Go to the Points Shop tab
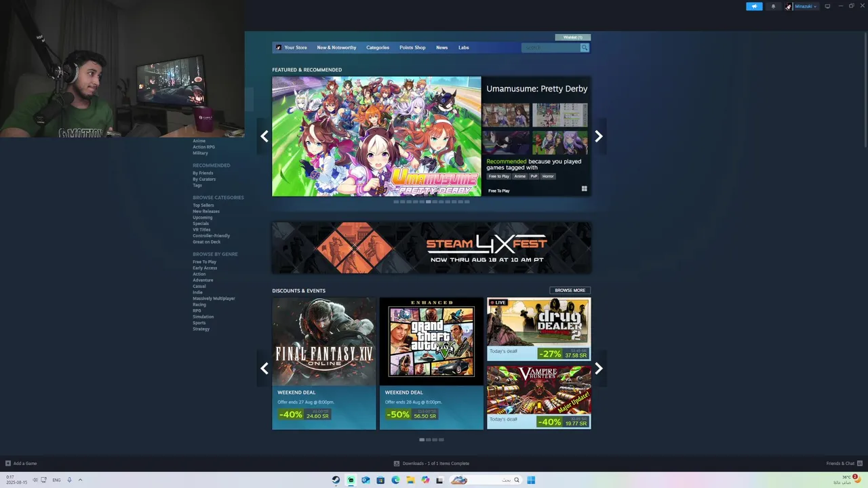Image resolution: width=868 pixels, height=488 pixels. tap(412, 47)
